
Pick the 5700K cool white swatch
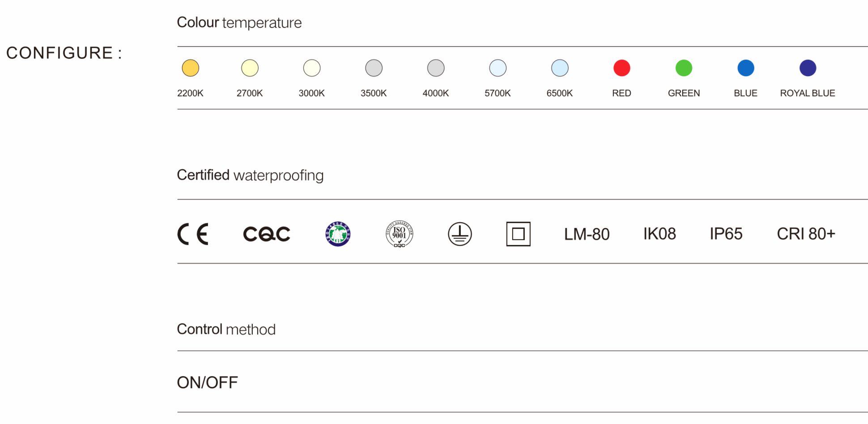point(498,68)
